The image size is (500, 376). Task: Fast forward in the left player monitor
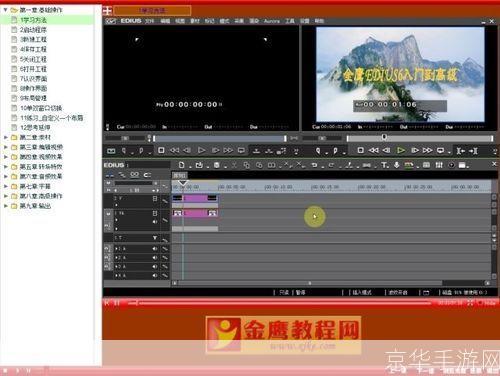(228, 151)
